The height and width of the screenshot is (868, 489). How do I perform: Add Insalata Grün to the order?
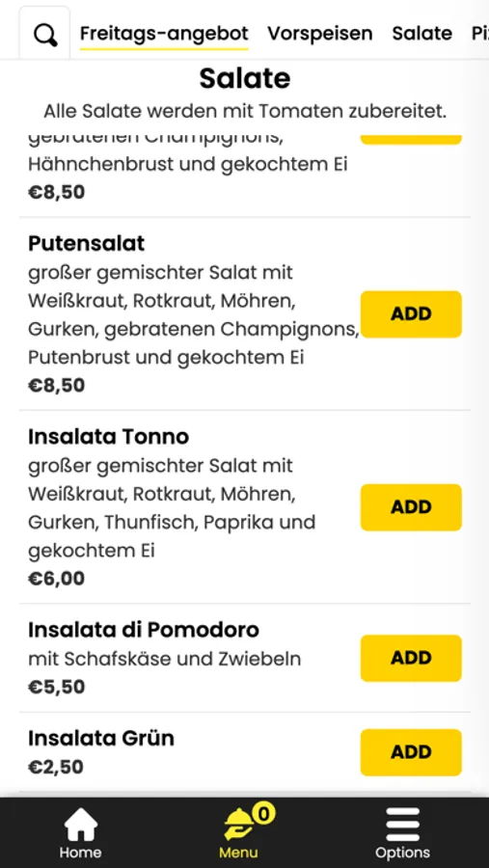click(x=411, y=752)
